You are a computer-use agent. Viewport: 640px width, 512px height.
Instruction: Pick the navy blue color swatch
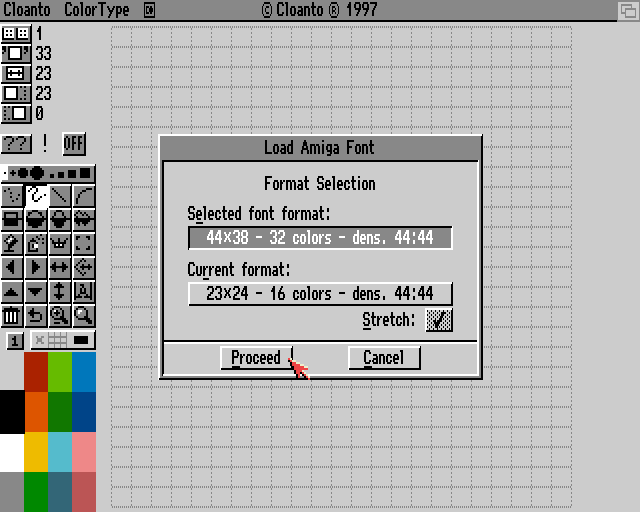pyautogui.click(x=84, y=412)
